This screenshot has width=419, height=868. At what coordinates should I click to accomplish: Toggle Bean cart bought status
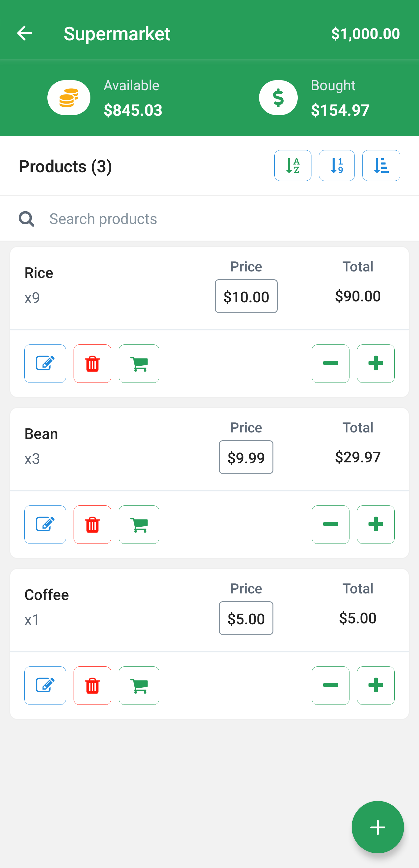point(139,525)
